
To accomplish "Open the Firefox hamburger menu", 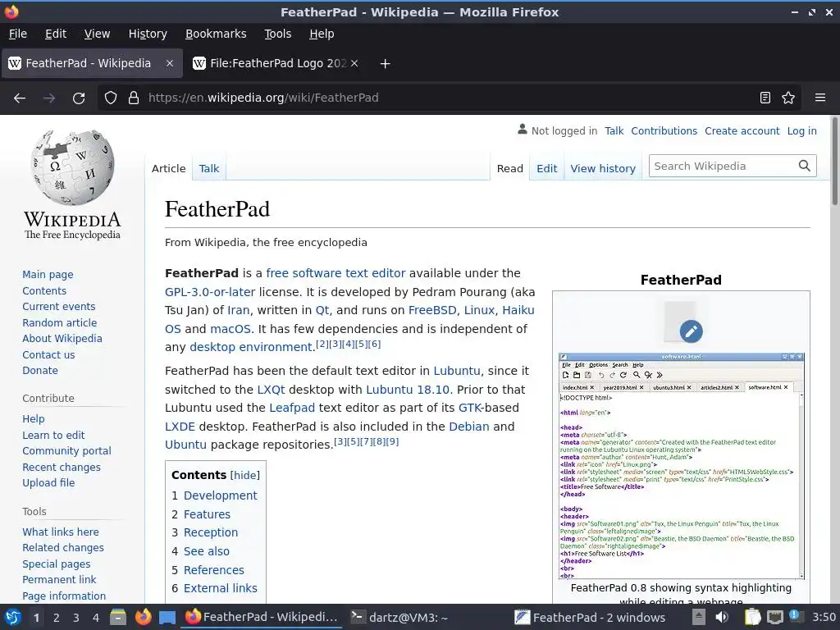I will point(819,98).
